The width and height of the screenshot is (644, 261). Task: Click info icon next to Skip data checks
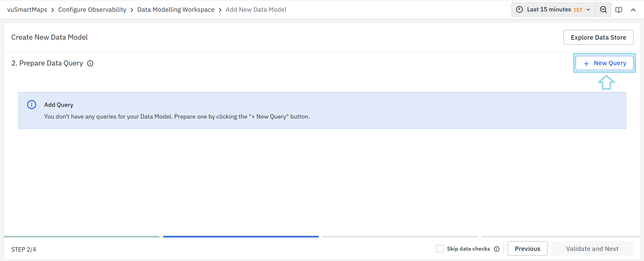pyautogui.click(x=497, y=249)
